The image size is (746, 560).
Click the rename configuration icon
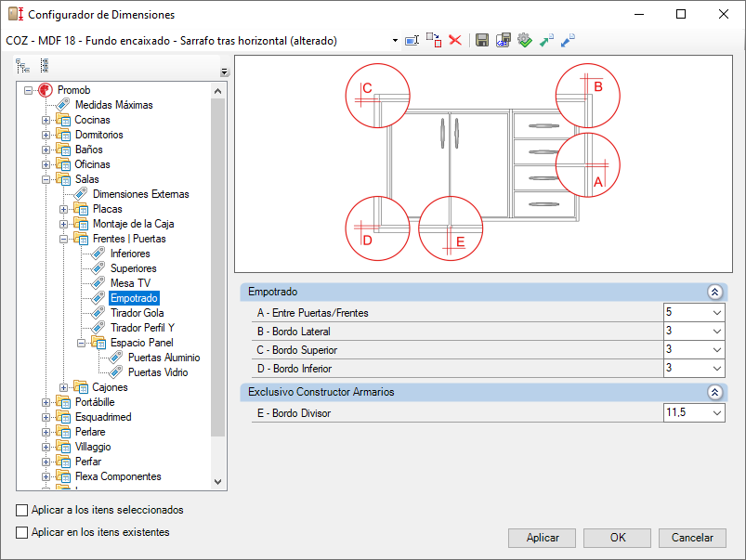412,41
